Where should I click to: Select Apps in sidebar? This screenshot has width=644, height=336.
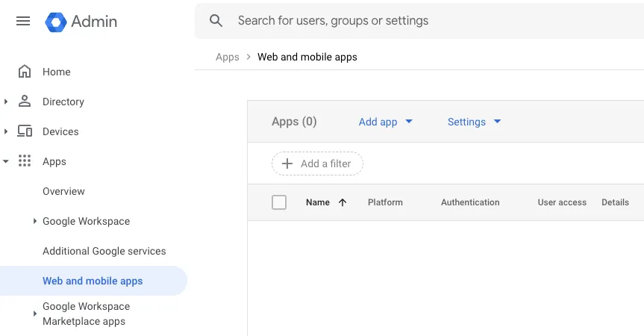pos(54,161)
